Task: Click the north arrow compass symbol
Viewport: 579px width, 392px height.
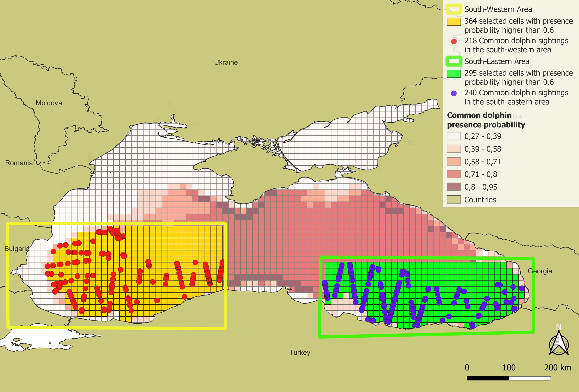Action: (559, 343)
